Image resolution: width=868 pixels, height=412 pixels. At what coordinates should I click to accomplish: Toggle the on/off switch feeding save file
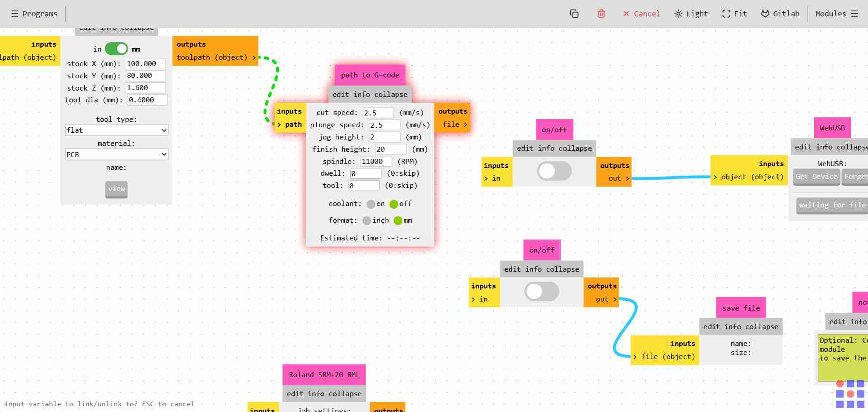[x=542, y=292]
